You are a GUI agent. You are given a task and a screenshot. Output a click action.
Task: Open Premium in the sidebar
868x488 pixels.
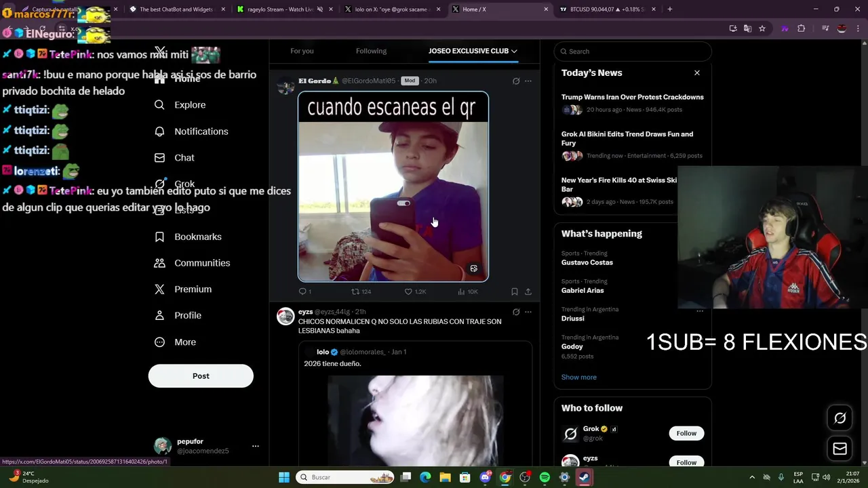(183, 289)
